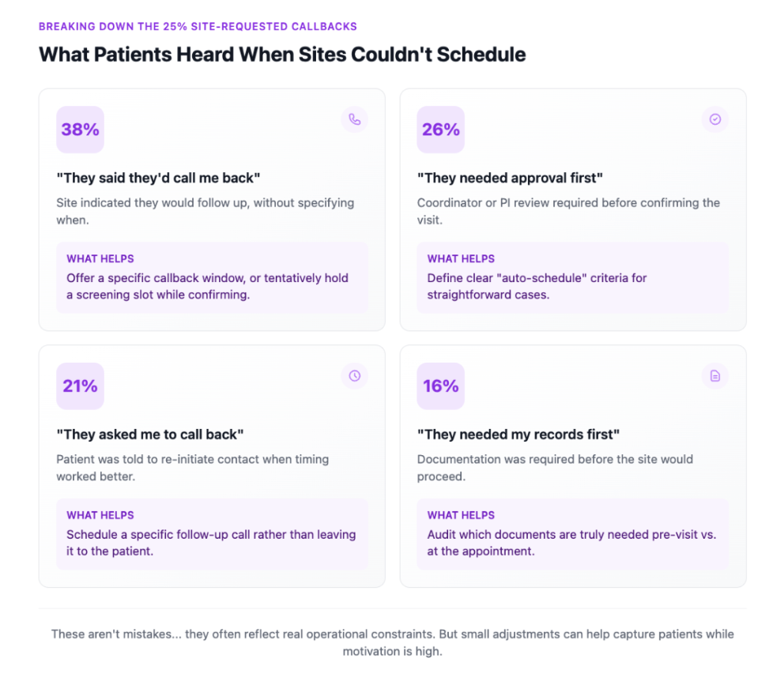Screen dimensions: 784x681
Task: Select the "They needed my records first" heading
Action: pyautogui.click(x=518, y=434)
